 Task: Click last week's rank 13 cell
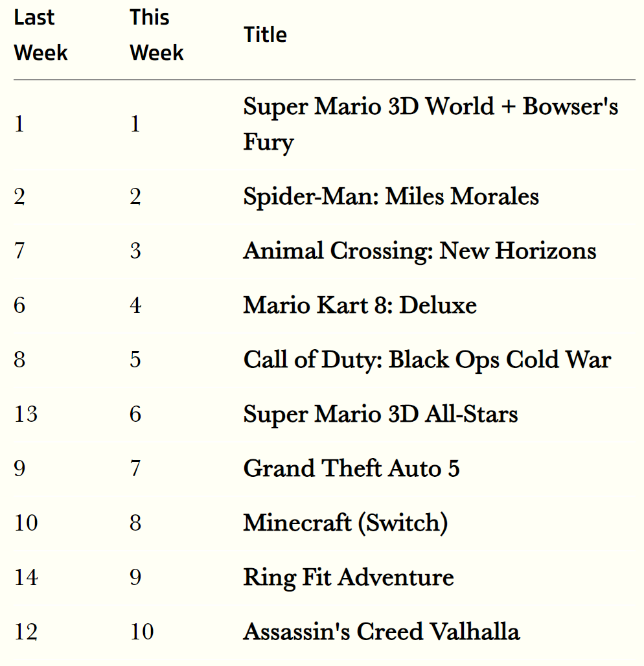pos(26,414)
